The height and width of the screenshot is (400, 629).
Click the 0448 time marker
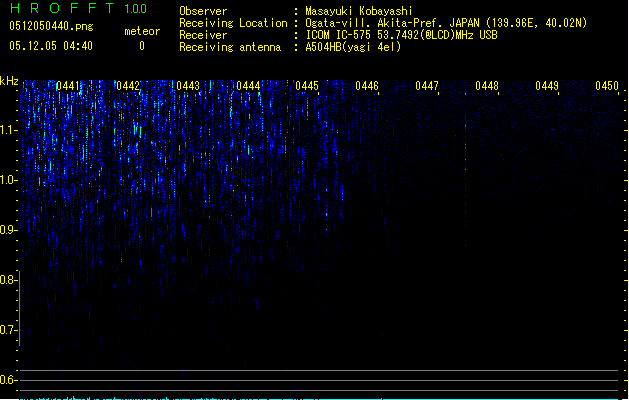(x=487, y=86)
